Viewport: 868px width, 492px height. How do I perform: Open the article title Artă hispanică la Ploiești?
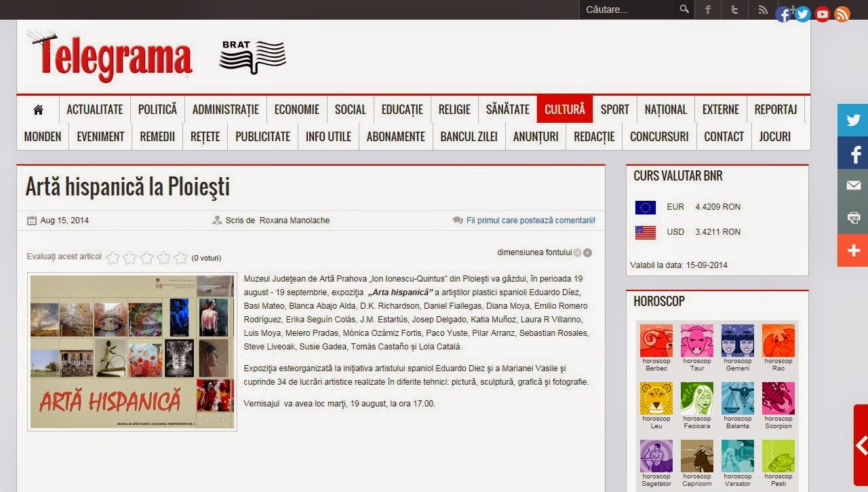pos(127,187)
